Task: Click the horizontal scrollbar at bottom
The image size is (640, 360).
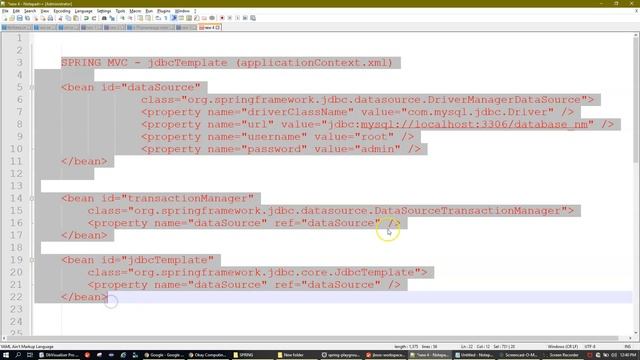Action: click(312, 338)
